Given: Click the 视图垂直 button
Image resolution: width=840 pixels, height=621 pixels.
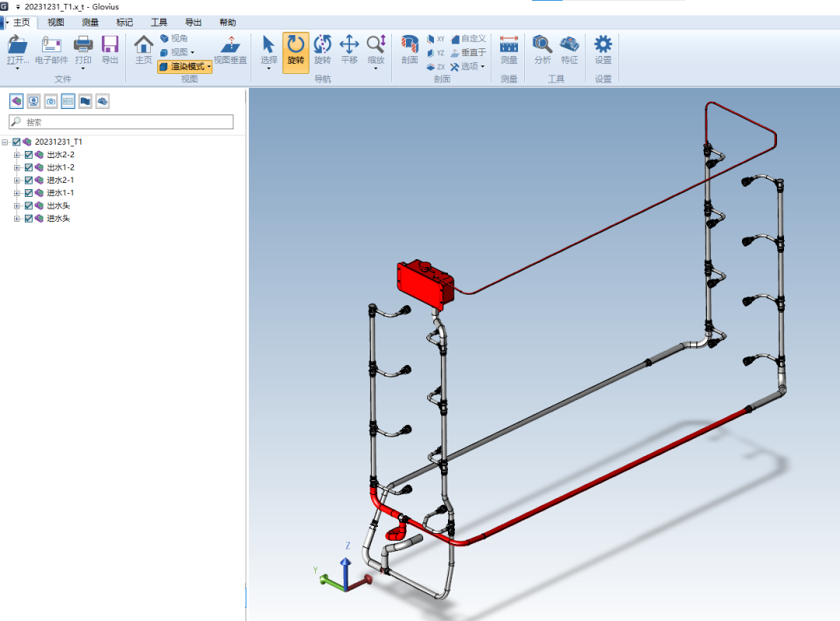Looking at the screenshot, I should click(x=230, y=50).
